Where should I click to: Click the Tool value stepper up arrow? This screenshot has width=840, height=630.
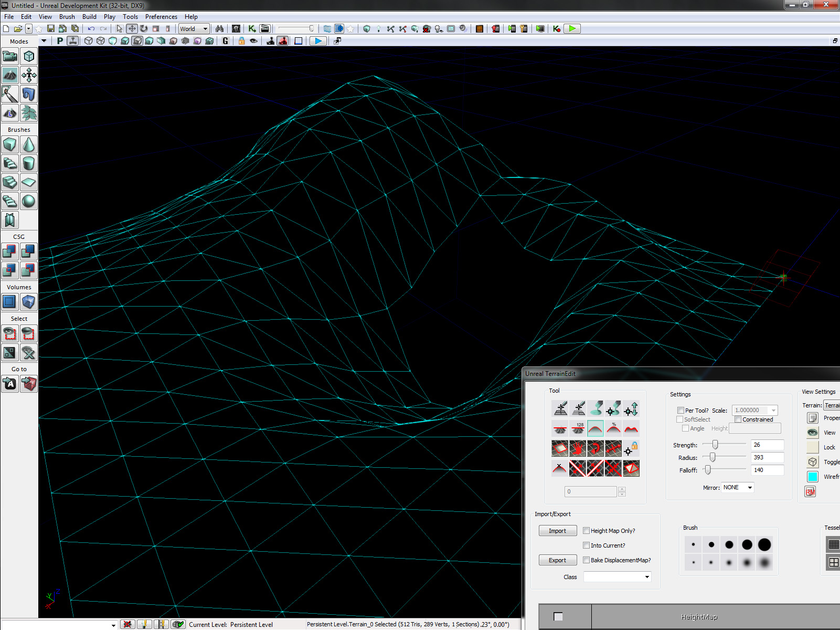coord(622,489)
